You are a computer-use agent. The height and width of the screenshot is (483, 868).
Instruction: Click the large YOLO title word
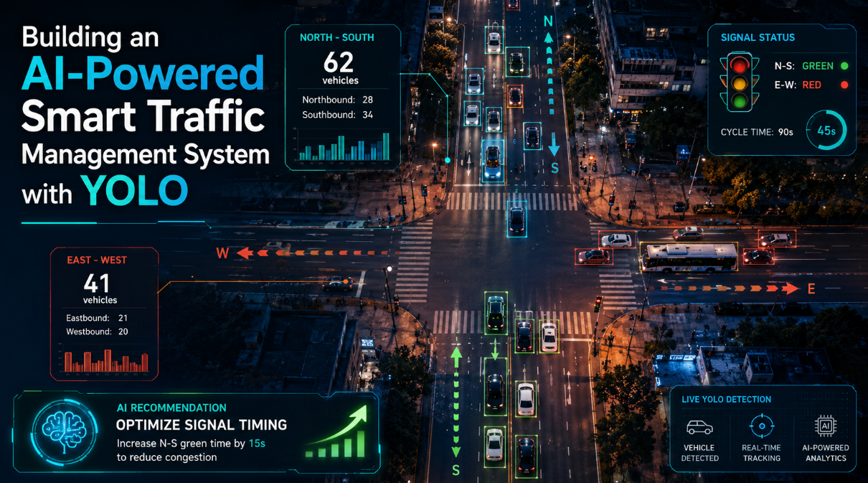coord(134,191)
